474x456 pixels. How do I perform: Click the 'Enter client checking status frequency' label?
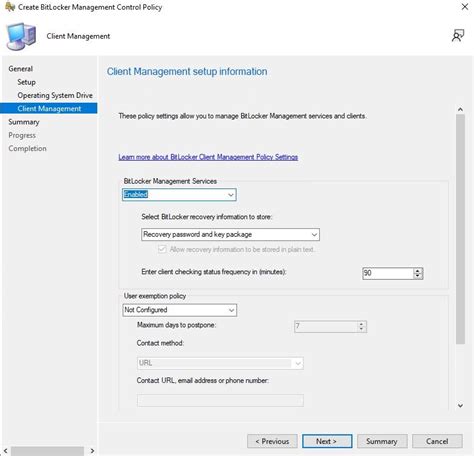[x=214, y=272]
